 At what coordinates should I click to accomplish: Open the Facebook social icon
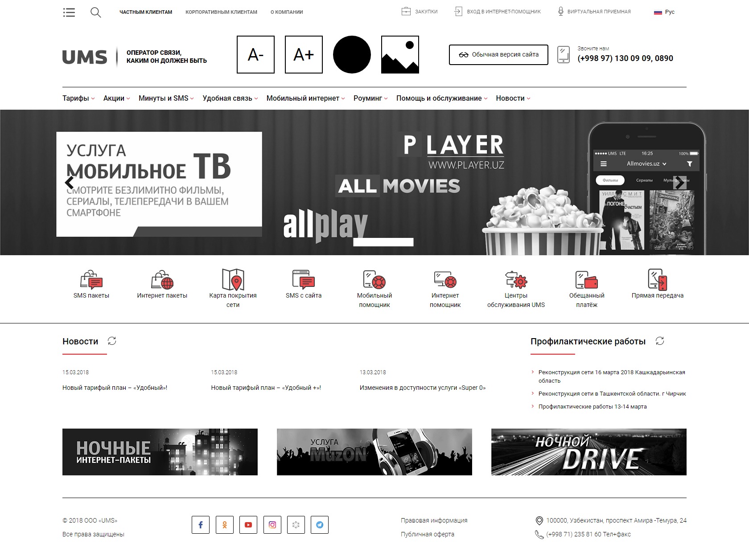pyautogui.click(x=201, y=525)
